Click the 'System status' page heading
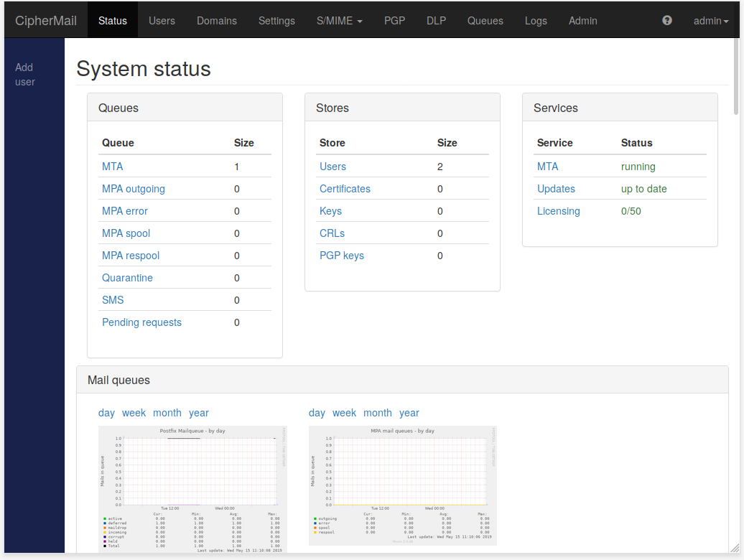 pos(144,69)
